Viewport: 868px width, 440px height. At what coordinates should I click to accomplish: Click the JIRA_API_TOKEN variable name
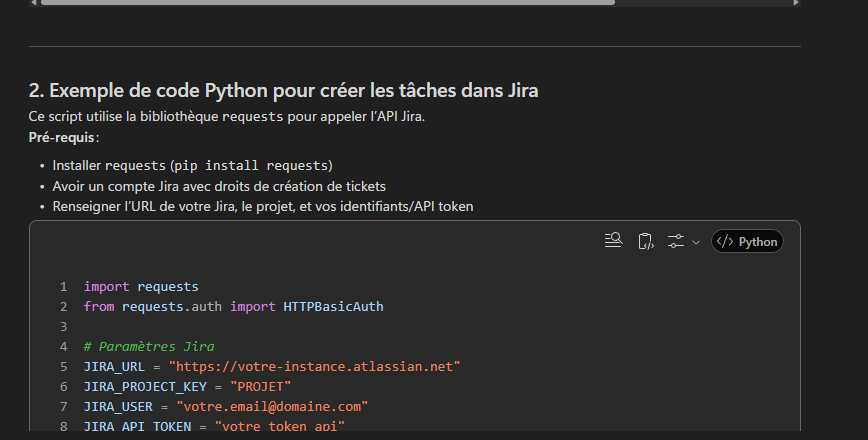point(132,427)
